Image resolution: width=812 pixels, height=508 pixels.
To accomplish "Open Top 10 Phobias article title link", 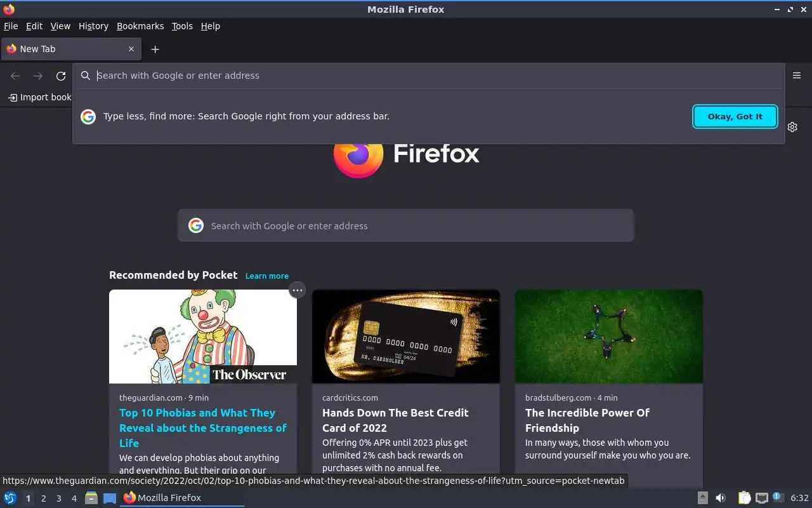I will (x=203, y=428).
